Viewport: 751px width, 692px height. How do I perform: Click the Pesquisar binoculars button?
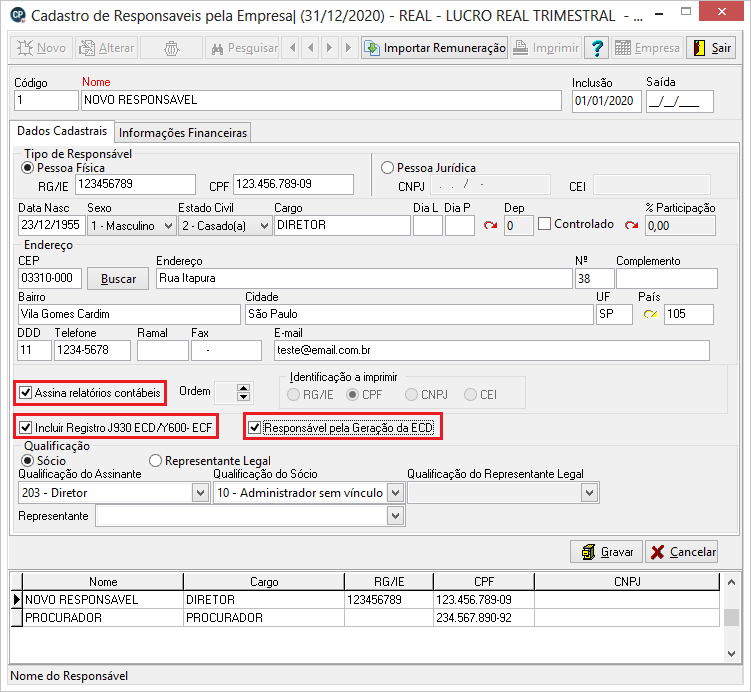click(x=242, y=48)
